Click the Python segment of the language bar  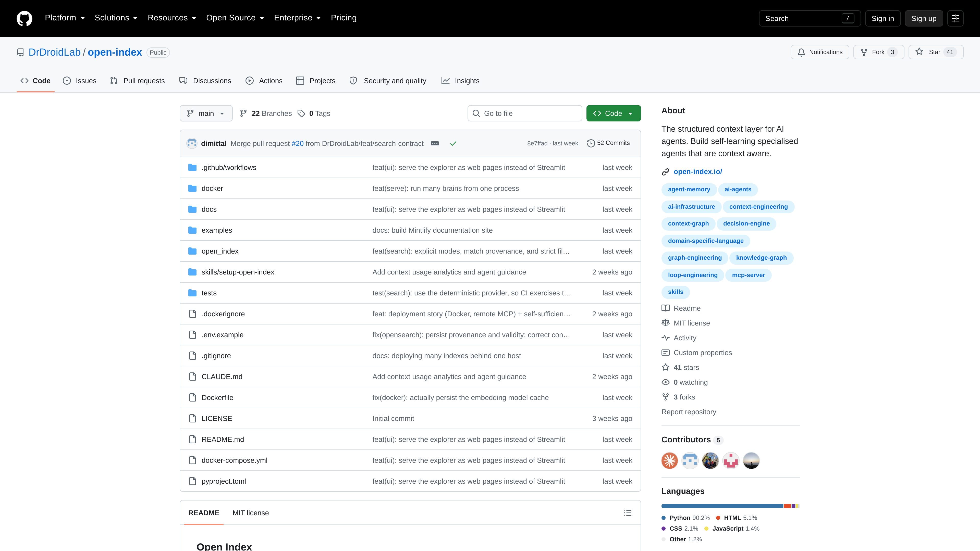(x=722, y=506)
